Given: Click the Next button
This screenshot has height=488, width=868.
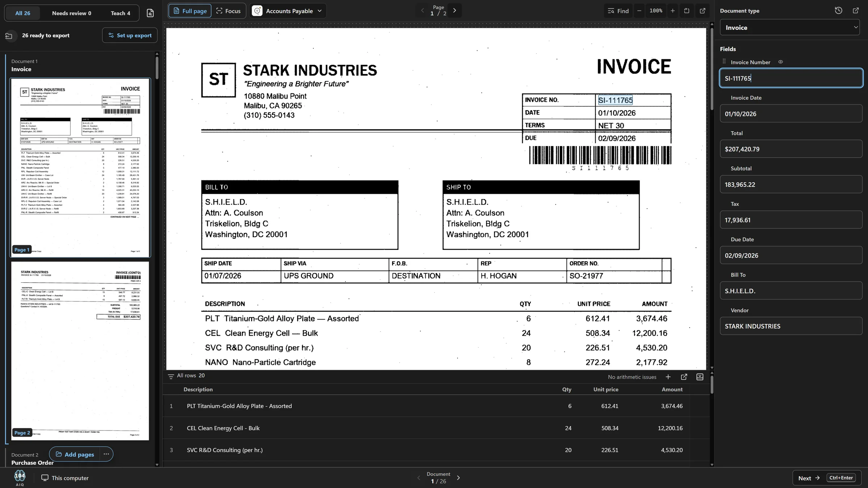Looking at the screenshot, I should coord(826,478).
